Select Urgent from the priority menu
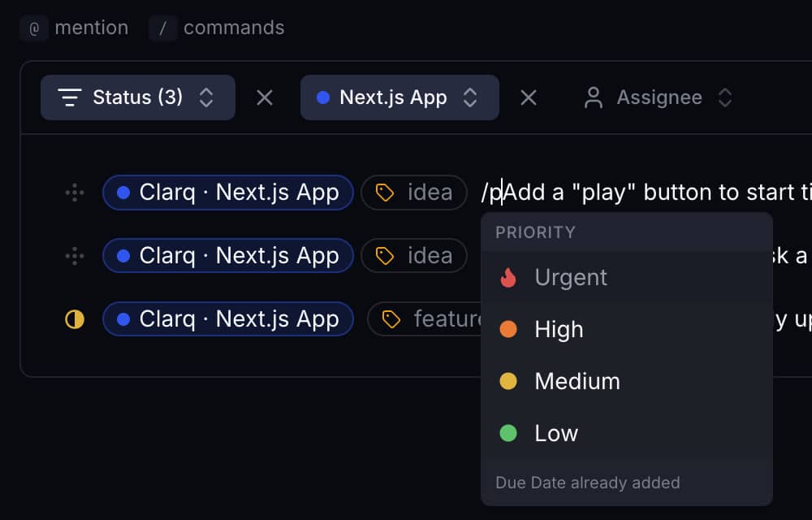812x520 pixels. 571,277
